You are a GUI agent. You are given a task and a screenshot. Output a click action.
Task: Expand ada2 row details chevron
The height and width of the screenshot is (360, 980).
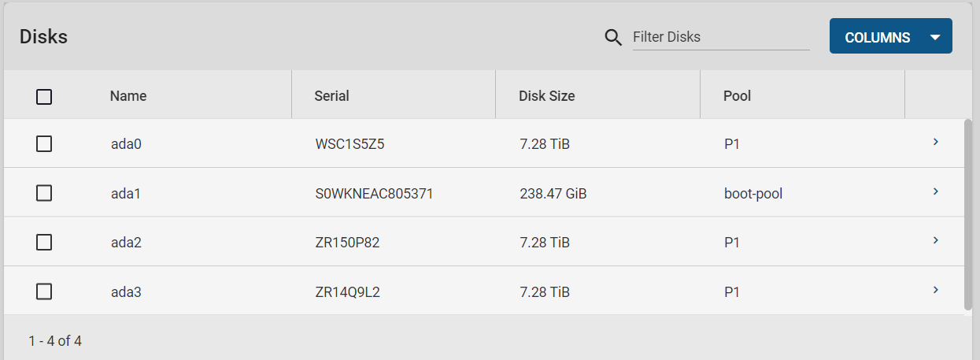935,240
